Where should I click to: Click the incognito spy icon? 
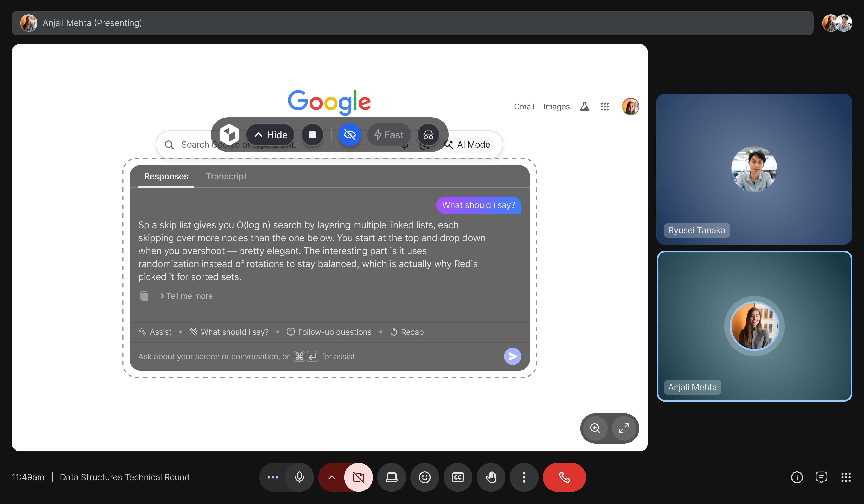coord(428,135)
